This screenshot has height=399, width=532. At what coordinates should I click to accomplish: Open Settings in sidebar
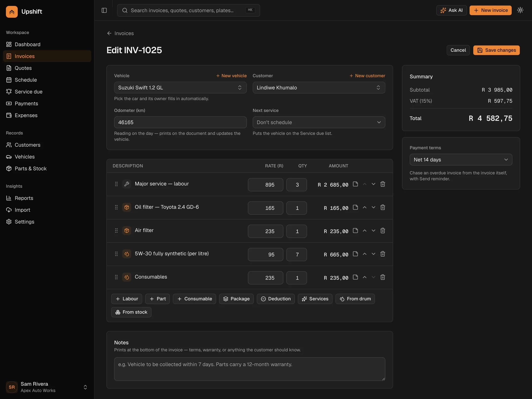click(47, 222)
